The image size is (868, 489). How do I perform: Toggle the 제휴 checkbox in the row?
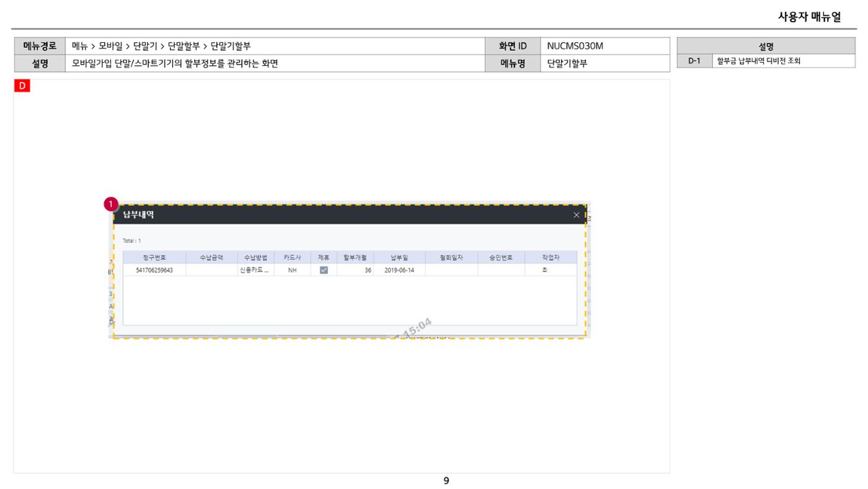pyautogui.click(x=324, y=270)
